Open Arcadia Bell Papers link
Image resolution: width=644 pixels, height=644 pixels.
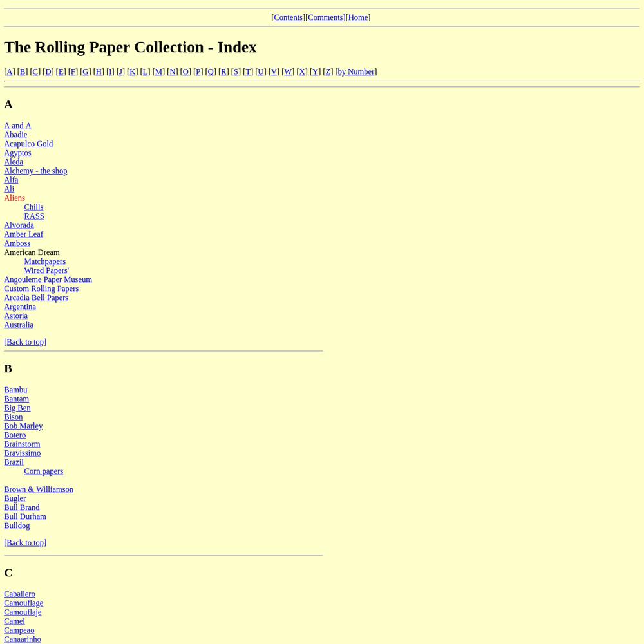click(x=36, y=298)
